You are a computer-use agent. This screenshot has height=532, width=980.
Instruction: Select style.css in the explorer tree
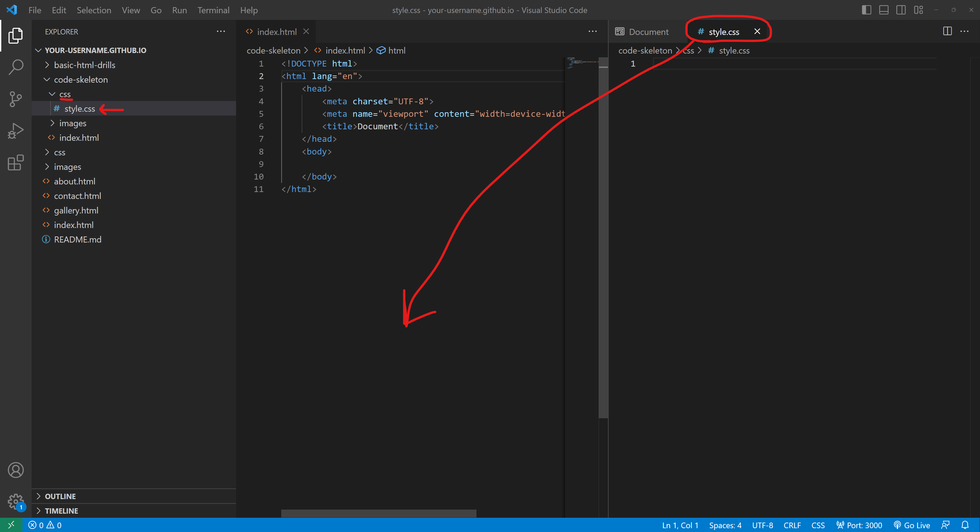(x=133, y=108)
